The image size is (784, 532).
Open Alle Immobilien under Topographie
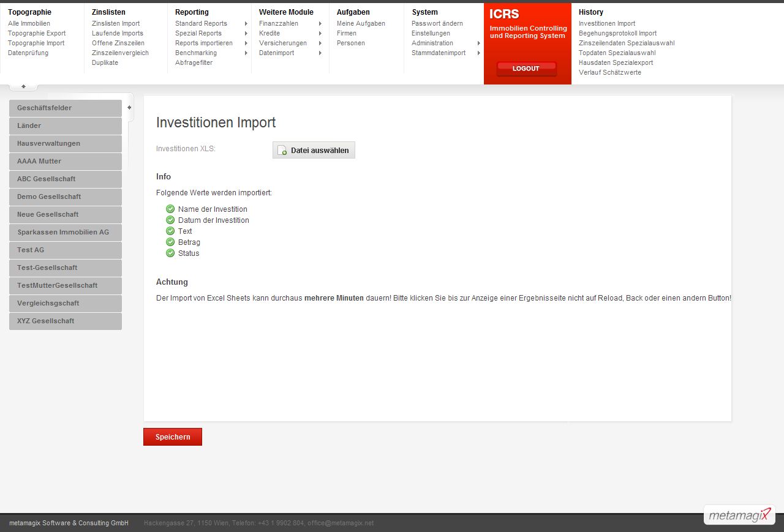[x=29, y=24]
